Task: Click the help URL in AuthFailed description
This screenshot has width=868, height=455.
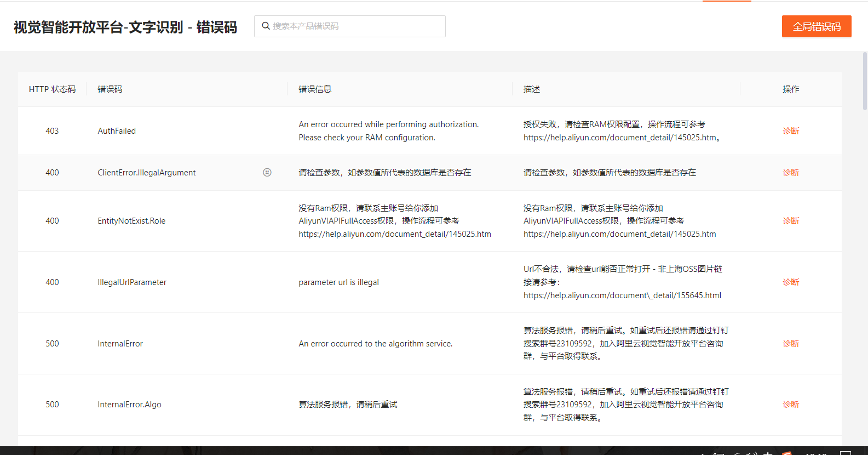Action: coord(620,138)
